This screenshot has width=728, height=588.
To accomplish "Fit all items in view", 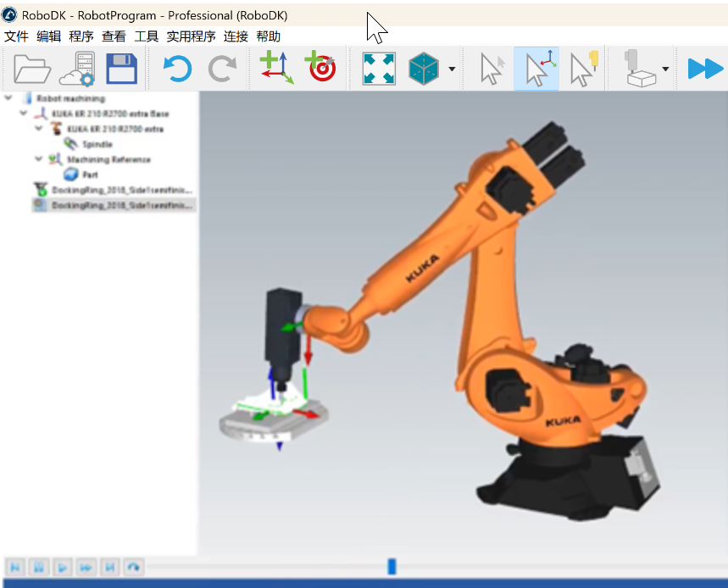I will click(x=379, y=69).
